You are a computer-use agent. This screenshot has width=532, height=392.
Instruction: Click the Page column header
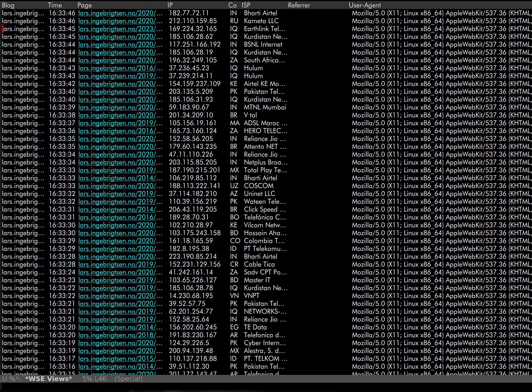[84, 5]
